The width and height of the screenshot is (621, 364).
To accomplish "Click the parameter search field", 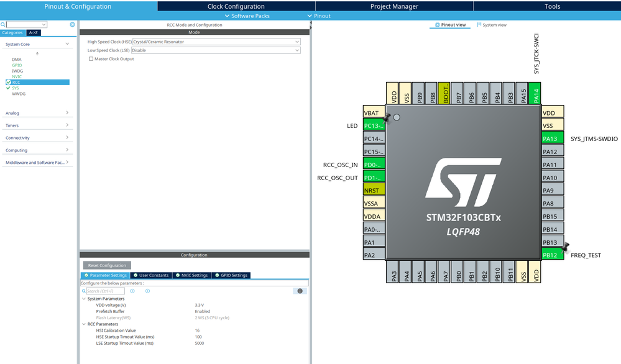I will (104, 291).
